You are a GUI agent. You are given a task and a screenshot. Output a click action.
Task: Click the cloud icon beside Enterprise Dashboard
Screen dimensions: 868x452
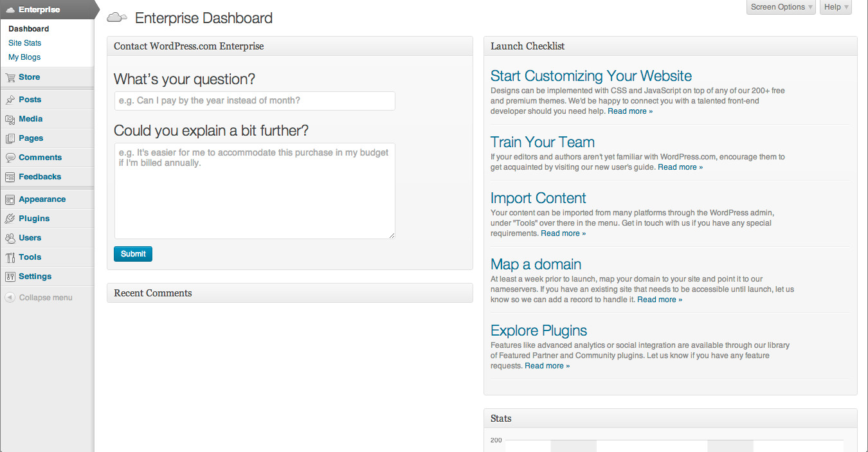pyautogui.click(x=116, y=18)
